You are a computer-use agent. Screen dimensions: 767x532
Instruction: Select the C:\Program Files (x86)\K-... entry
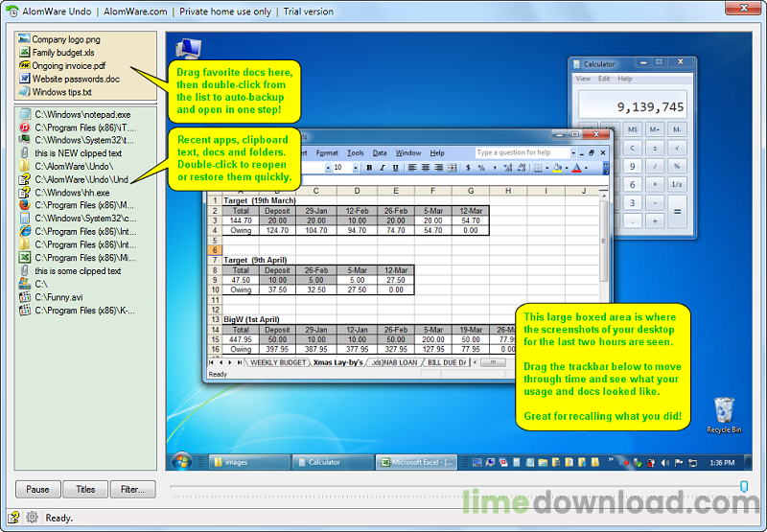[77, 311]
